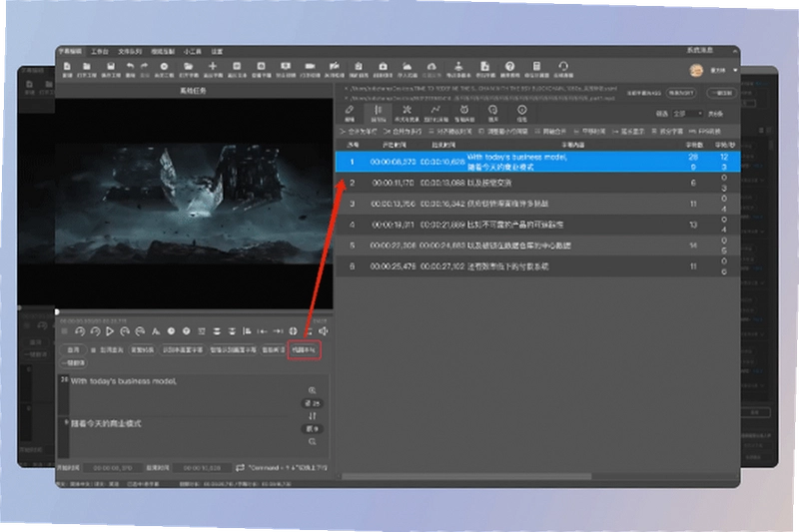Click the red-outlined button below player controls
This screenshot has width=799, height=532.
(305, 350)
